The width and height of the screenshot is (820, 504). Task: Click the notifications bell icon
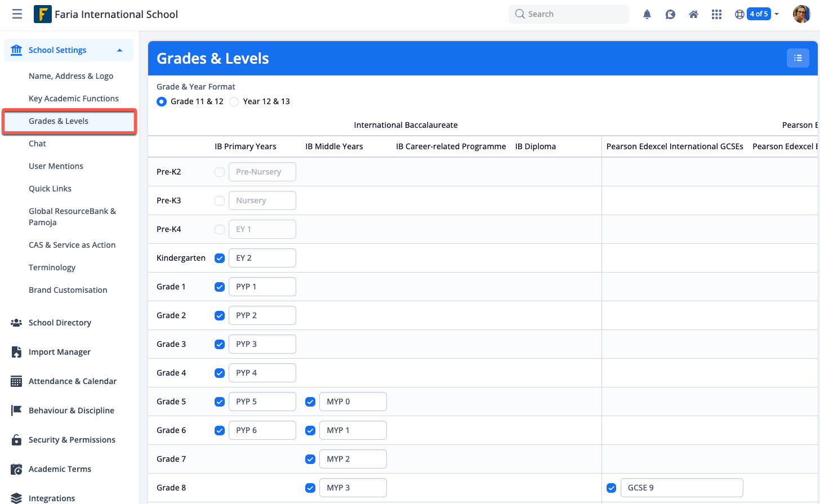tap(647, 14)
